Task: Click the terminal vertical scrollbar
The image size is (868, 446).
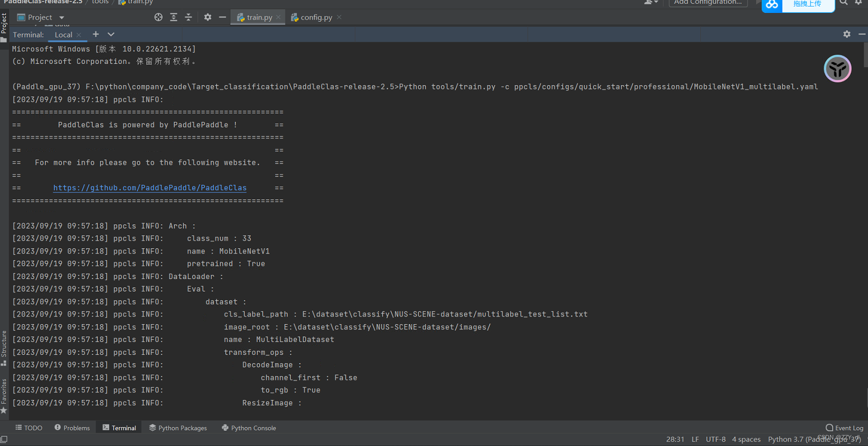Action: 865,54
